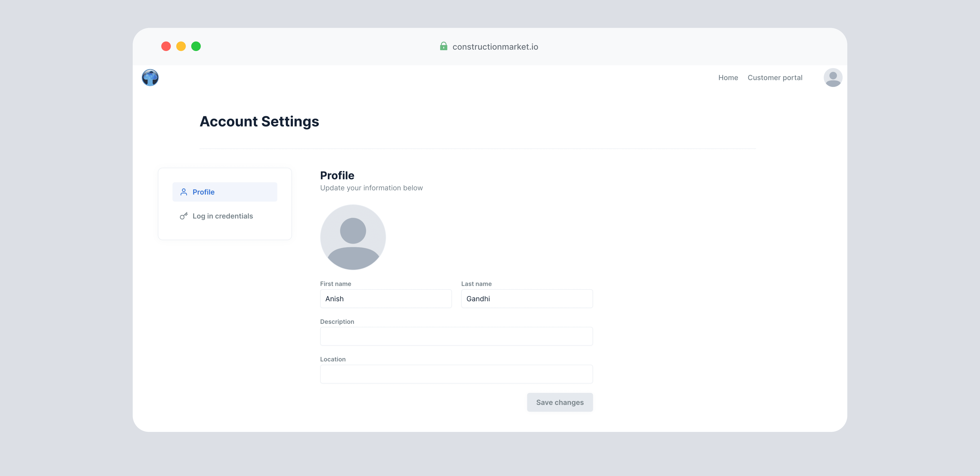The height and width of the screenshot is (476, 980).
Task: Click the person icon beside Profile
Action: coord(184,192)
